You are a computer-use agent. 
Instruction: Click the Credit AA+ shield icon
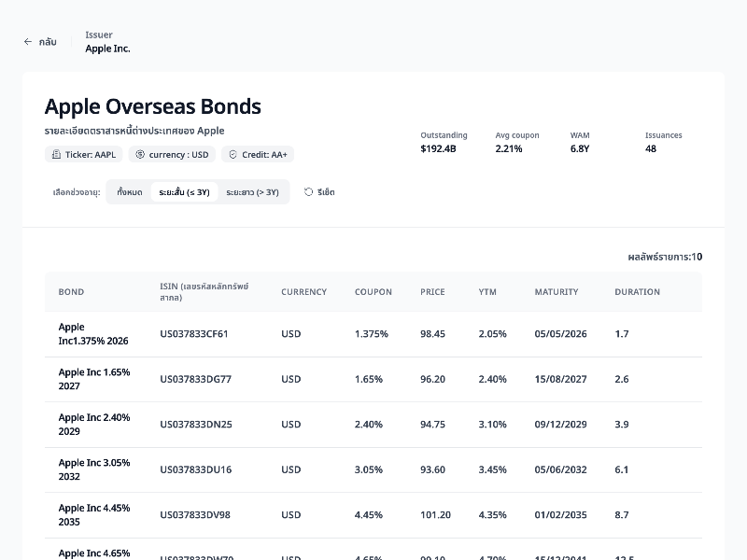point(233,154)
